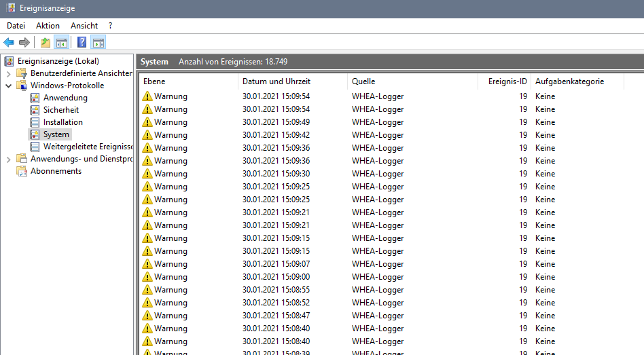The image size is (644, 355).
Task: Sort by the Aufgabenkategorie column header
Action: coord(577,81)
